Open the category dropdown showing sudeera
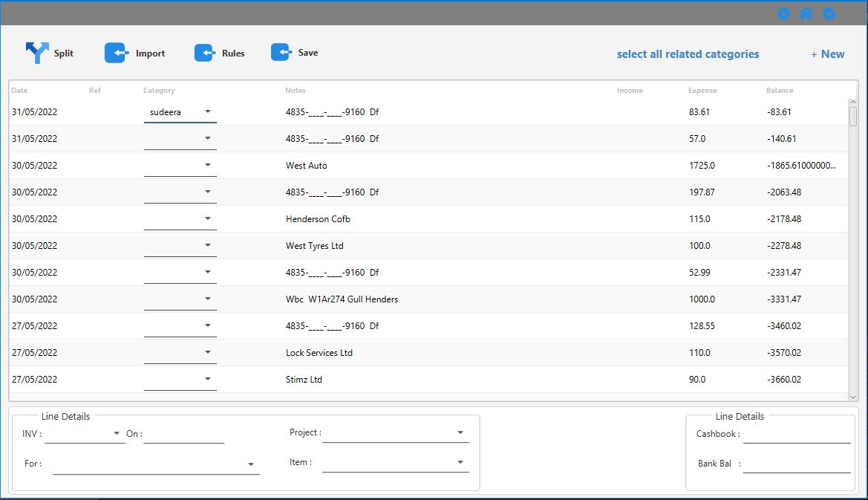868x500 pixels. [208, 112]
